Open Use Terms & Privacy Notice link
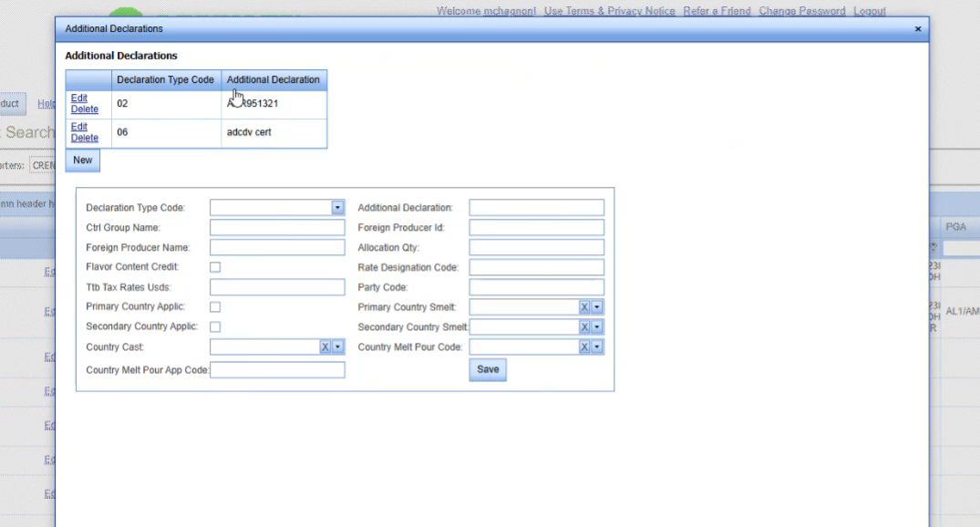The image size is (980, 527). click(610, 11)
